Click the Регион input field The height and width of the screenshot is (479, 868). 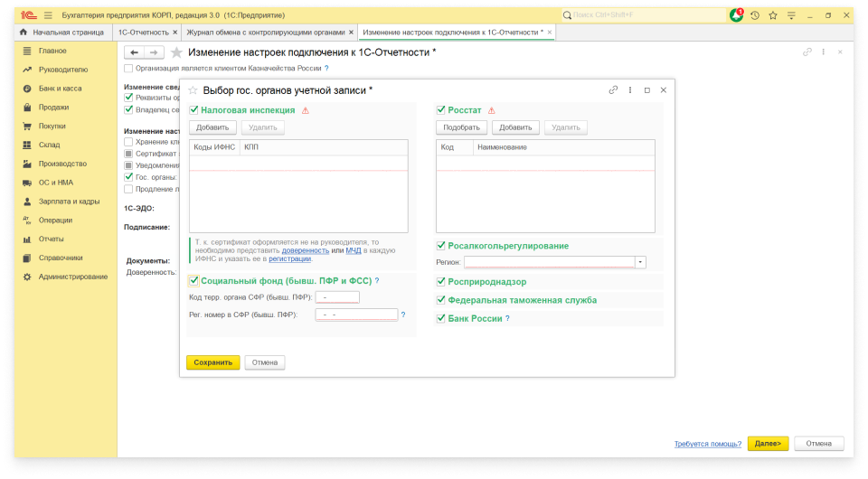click(549, 262)
